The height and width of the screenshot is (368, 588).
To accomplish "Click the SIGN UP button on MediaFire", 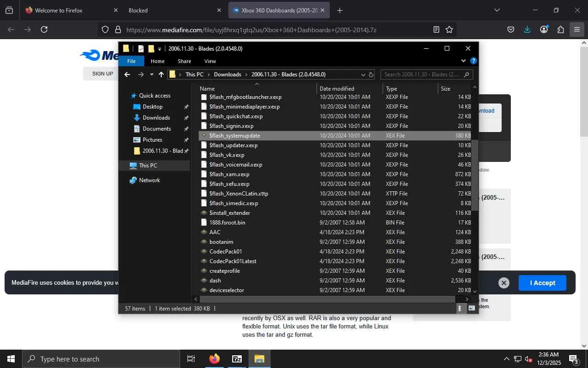I will pos(102,74).
